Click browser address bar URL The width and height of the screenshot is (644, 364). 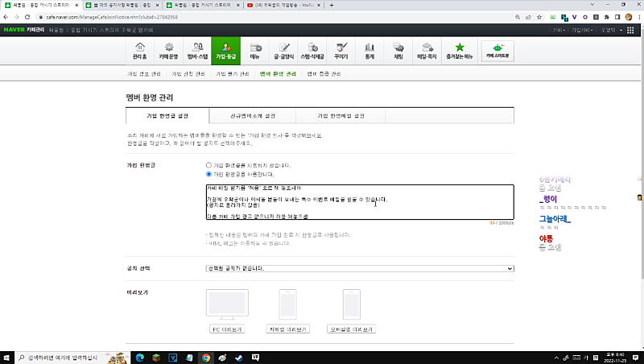pos(112,17)
